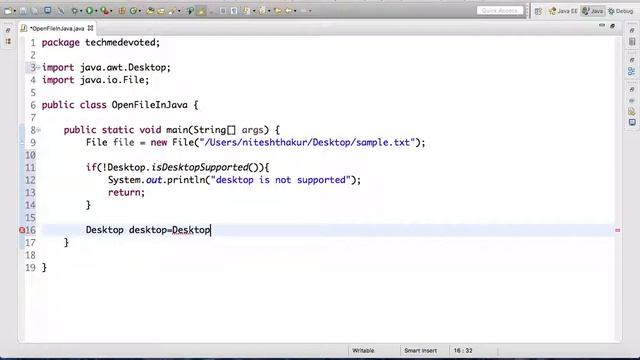Run the program with the green Run button
Image resolution: width=640 pixels, height=360 pixels.
pos(89,11)
